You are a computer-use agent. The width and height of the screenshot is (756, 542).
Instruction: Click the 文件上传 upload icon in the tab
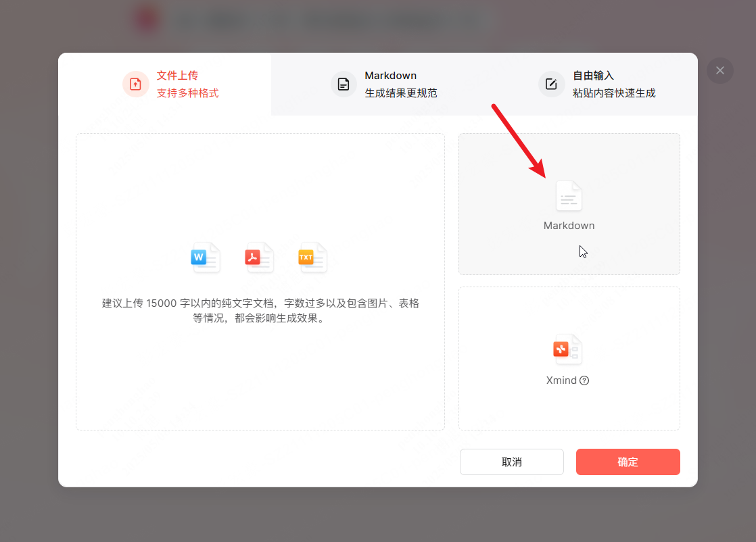[x=135, y=84]
